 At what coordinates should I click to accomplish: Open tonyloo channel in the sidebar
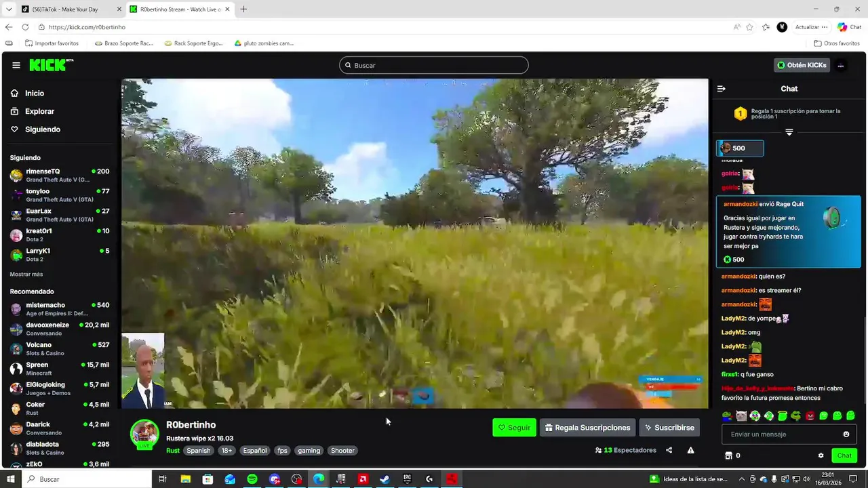(x=60, y=195)
